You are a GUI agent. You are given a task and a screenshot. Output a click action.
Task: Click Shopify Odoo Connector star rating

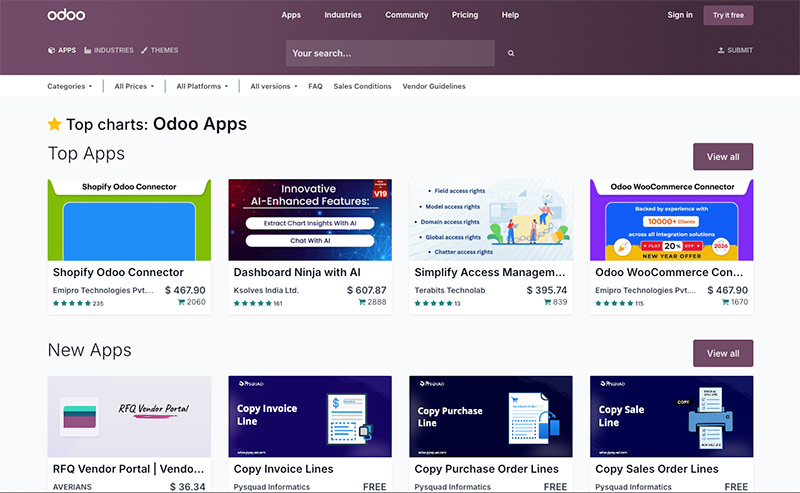pos(71,303)
